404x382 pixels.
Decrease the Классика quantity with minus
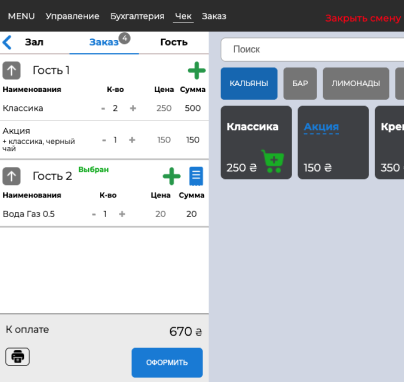103,108
